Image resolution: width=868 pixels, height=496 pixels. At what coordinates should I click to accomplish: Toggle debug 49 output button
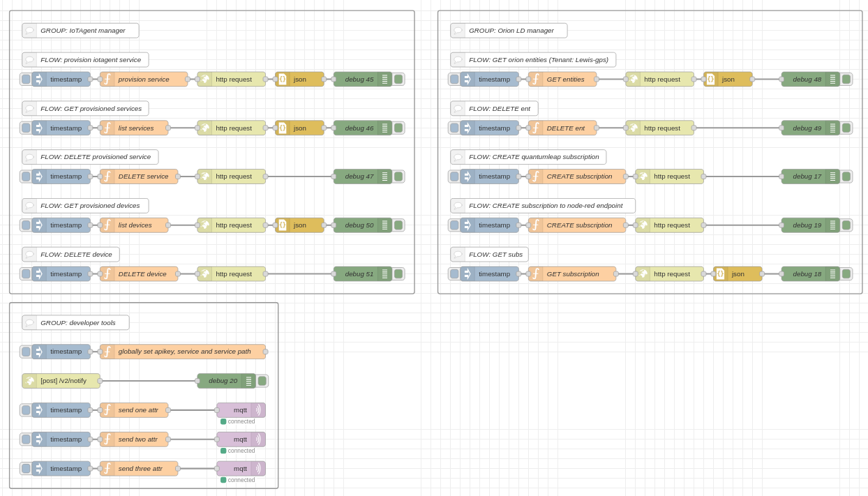point(846,128)
